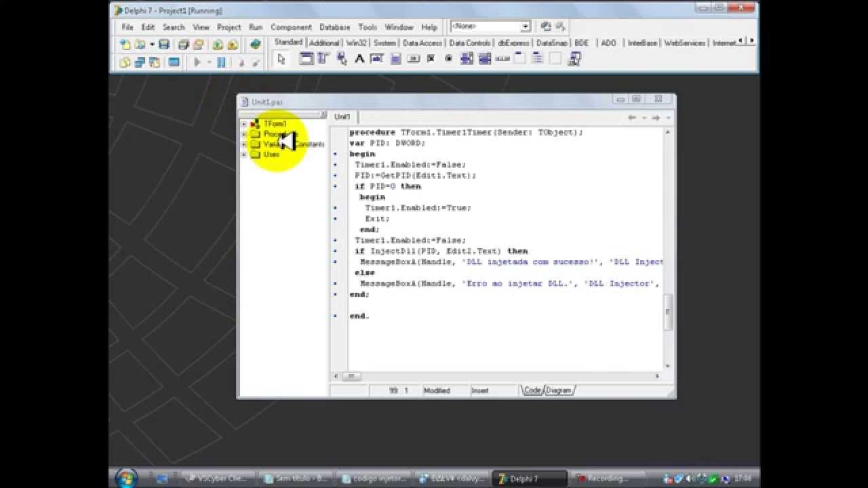Click vertical scrollbar thumb in code editor
The image size is (868, 488).
[667, 311]
